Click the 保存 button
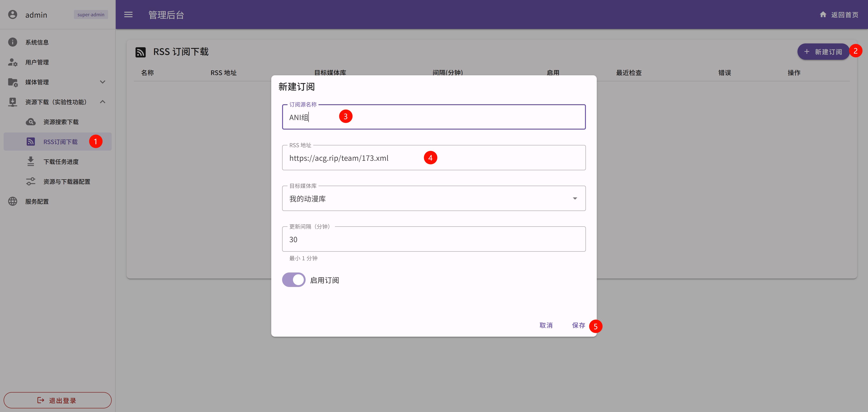 tap(578, 325)
